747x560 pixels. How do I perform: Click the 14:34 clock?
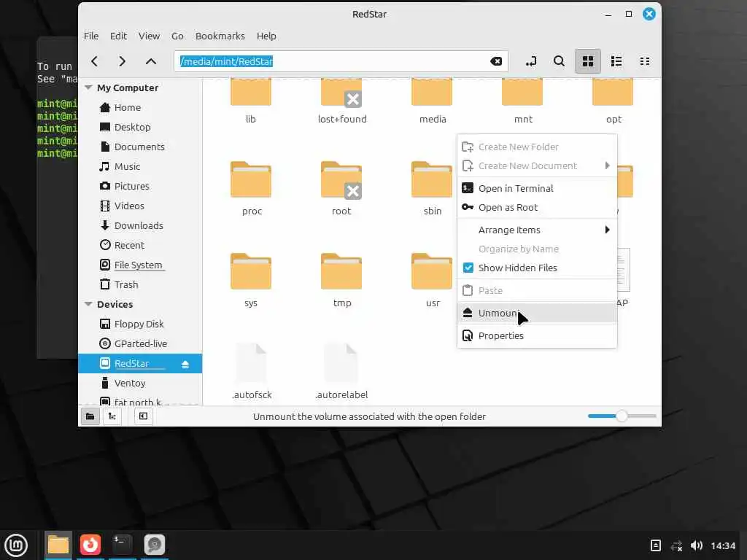click(x=723, y=545)
